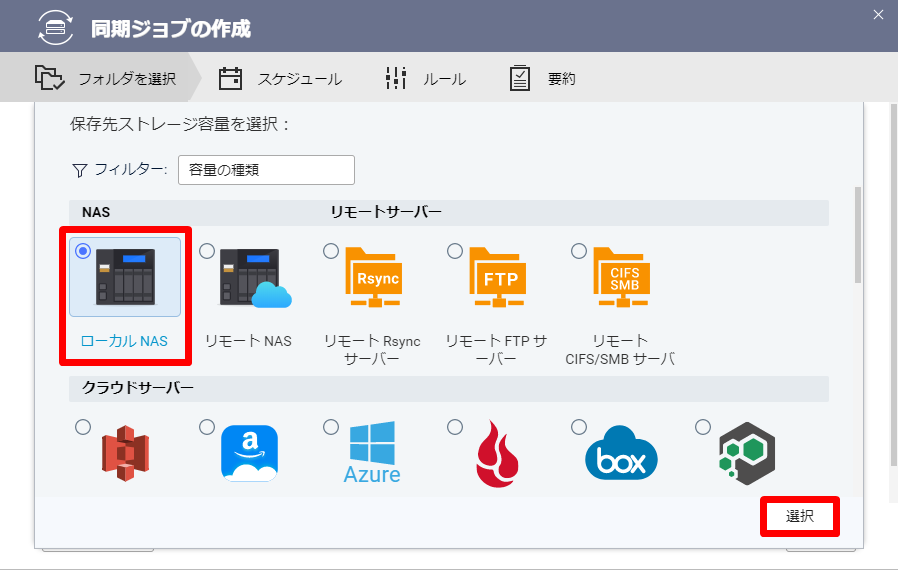This screenshot has height=571, width=898.
Task: Click the folder selection step icon
Action: tap(49, 77)
